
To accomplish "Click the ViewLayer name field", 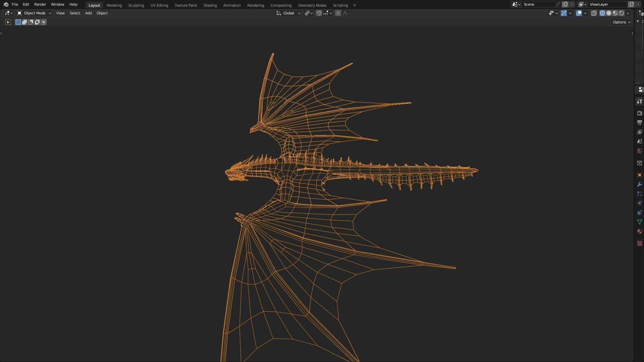I will pos(608,4).
